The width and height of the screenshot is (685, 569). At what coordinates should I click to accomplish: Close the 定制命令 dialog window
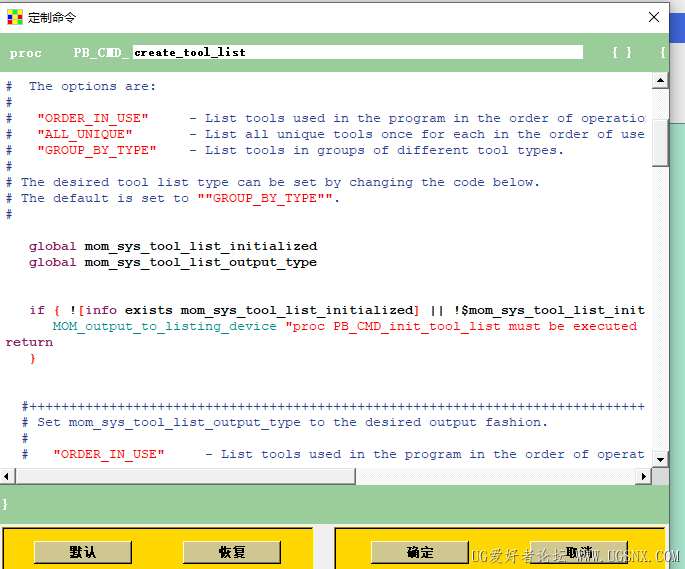click(654, 17)
